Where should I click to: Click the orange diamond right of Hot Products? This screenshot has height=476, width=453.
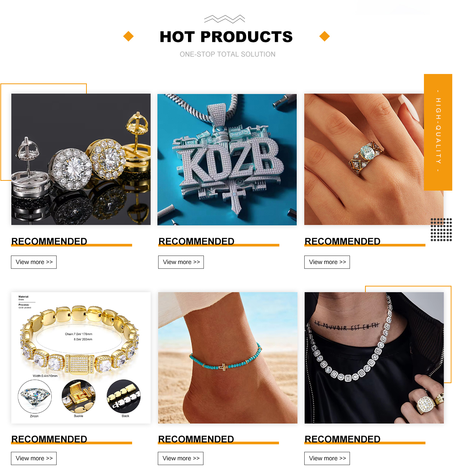(x=325, y=36)
